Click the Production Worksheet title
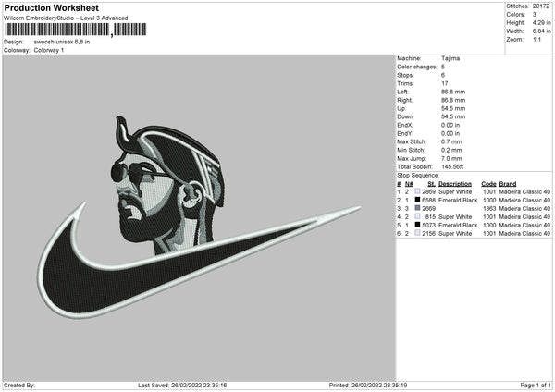 pos(51,7)
